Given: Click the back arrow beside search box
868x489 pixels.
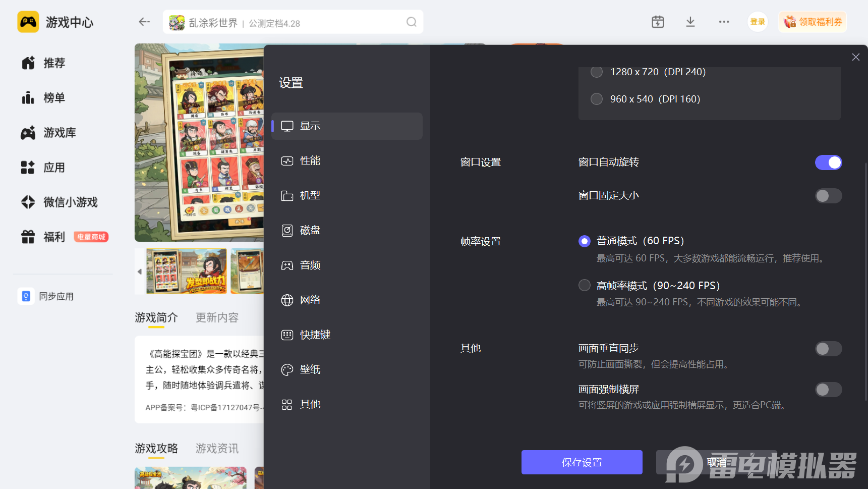Looking at the screenshot, I should click(x=144, y=22).
